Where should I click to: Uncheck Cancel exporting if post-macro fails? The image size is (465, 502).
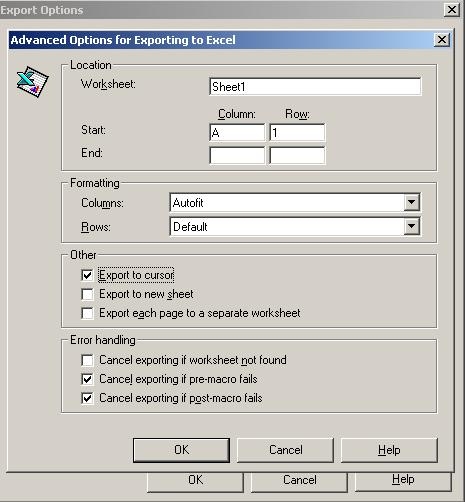coord(87,398)
